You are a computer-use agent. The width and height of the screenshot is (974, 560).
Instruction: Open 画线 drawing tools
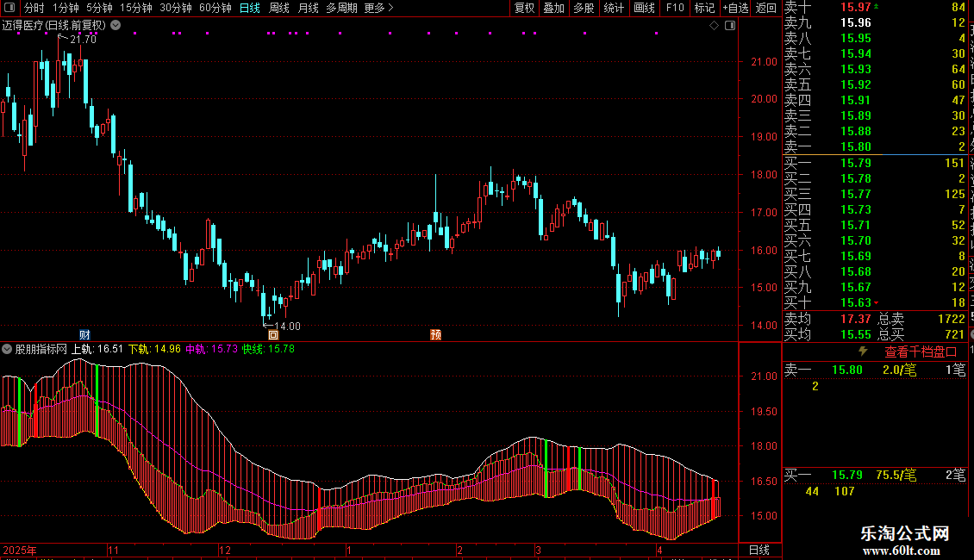point(644,8)
